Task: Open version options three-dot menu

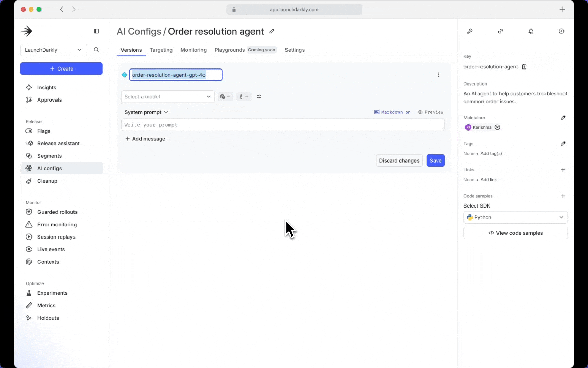Action: tap(439, 75)
